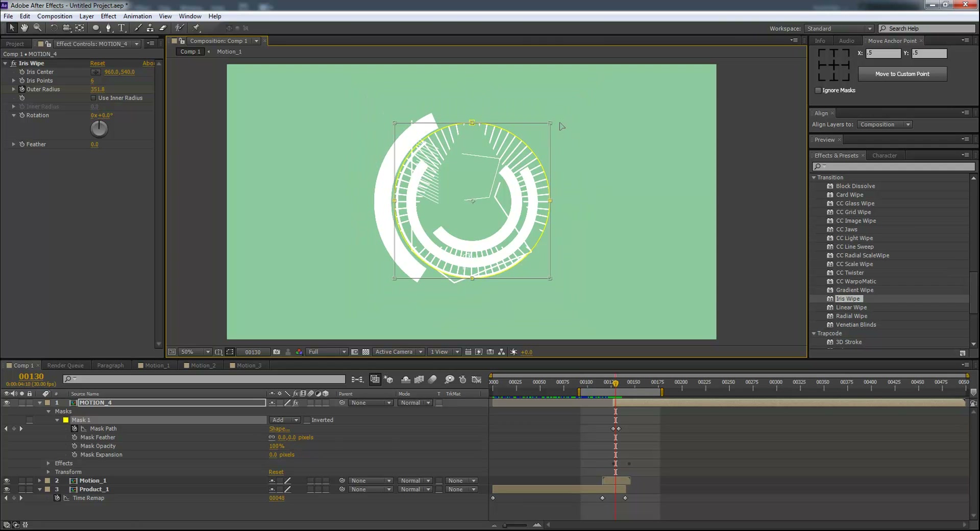Open the Composition menu
This screenshot has width=980, height=531.
(x=55, y=16)
